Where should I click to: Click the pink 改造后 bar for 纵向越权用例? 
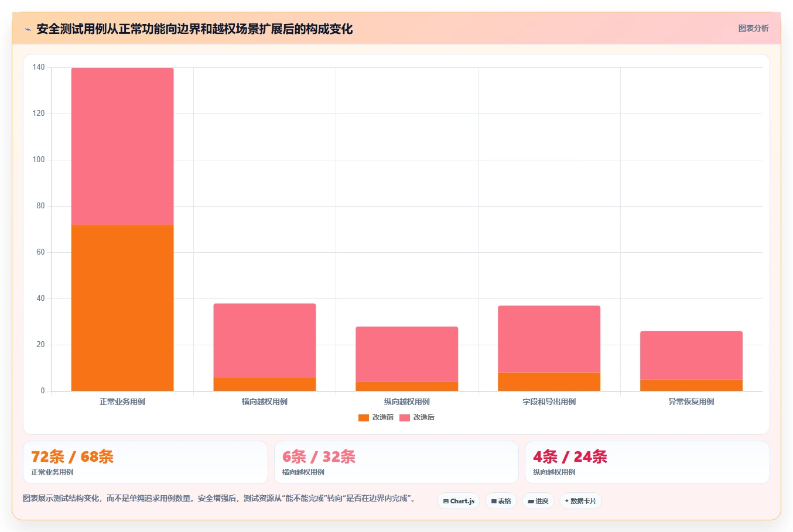click(407, 354)
